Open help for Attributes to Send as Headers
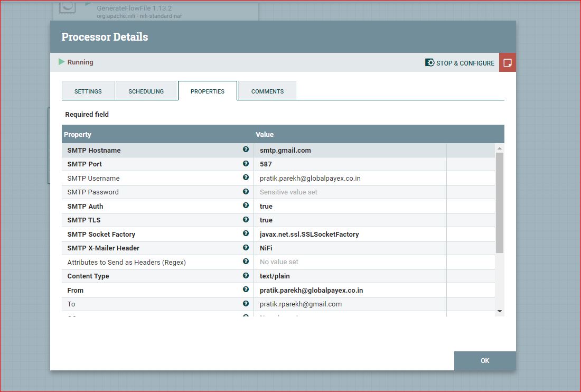Viewport: 581px width, 392px height. [x=246, y=262]
